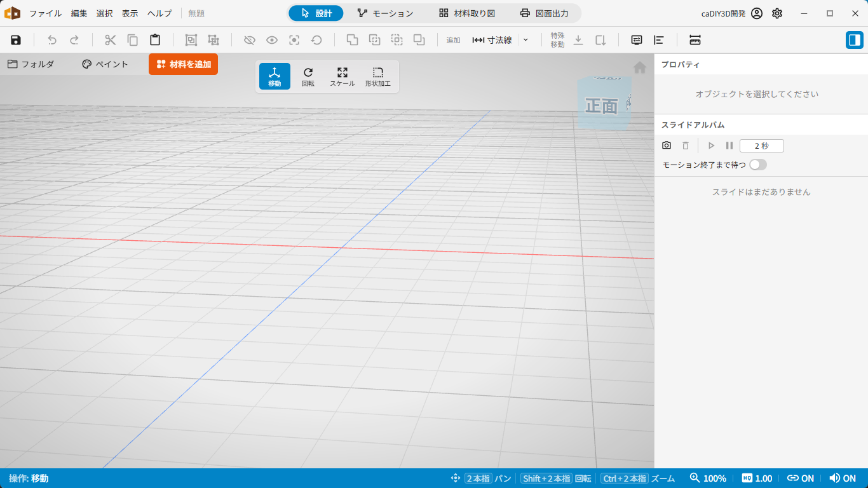
Task: Click the slide duration 2 秒 field
Action: pyautogui.click(x=762, y=146)
